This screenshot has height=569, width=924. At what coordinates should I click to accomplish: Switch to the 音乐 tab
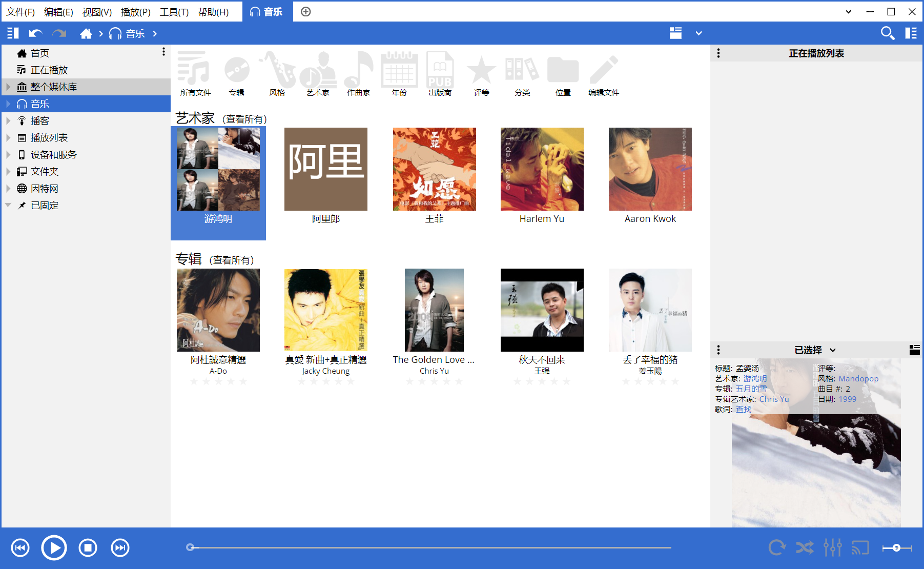point(266,12)
